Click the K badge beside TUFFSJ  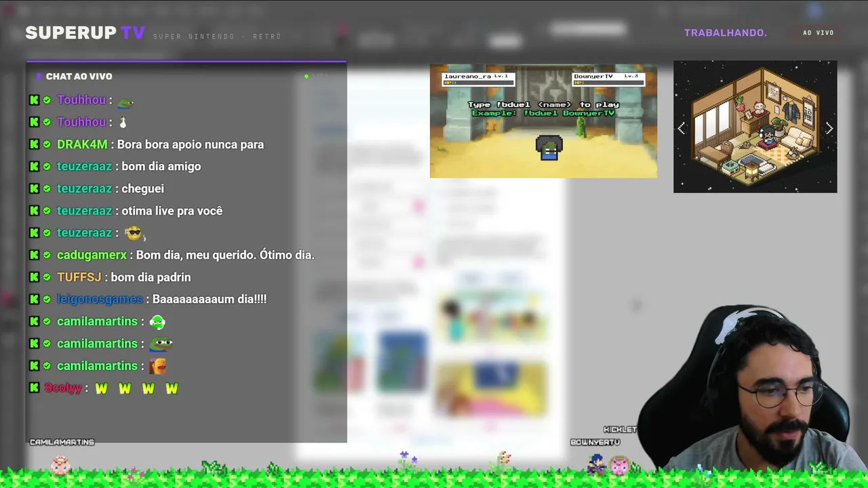pyautogui.click(x=35, y=277)
